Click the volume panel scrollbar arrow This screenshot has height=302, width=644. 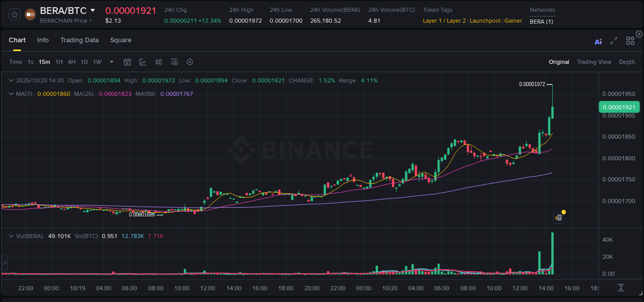[4, 262]
